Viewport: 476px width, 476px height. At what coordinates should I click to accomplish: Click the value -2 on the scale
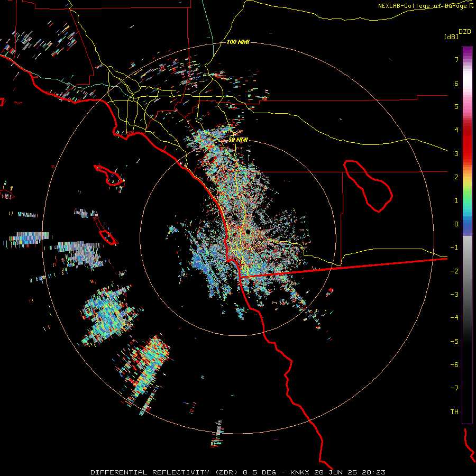[454, 271]
